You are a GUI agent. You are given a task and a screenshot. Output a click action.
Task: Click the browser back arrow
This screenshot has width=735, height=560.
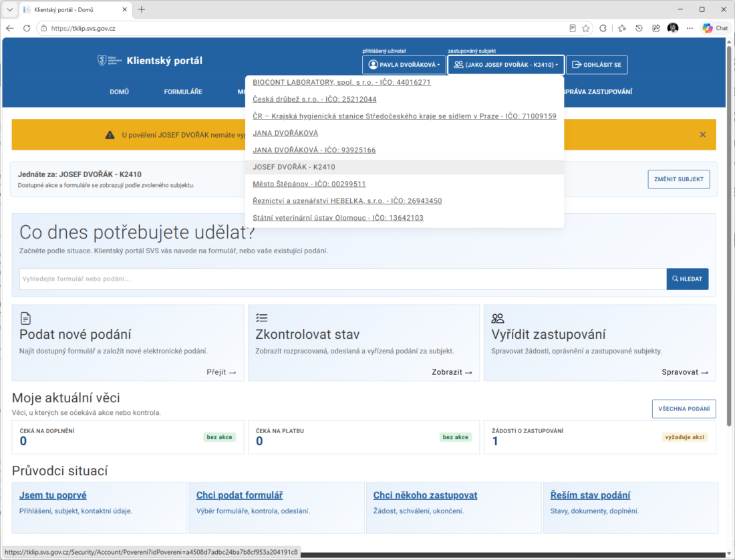(x=10, y=28)
